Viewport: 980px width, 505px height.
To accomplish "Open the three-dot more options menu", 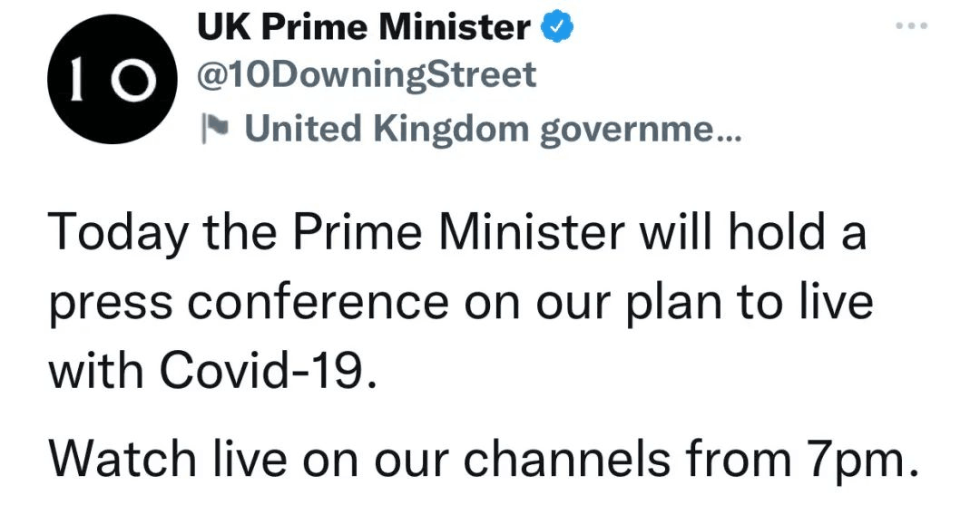I will [910, 25].
